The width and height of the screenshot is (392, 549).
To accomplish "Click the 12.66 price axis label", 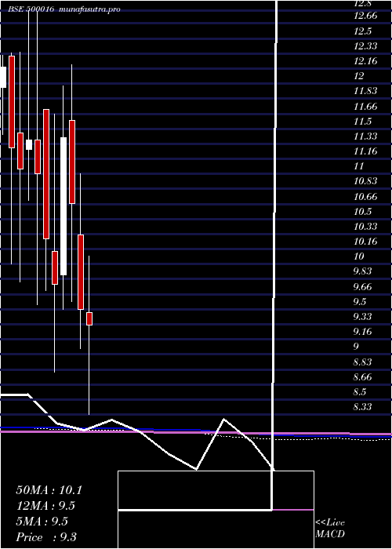I will tap(365, 16).
